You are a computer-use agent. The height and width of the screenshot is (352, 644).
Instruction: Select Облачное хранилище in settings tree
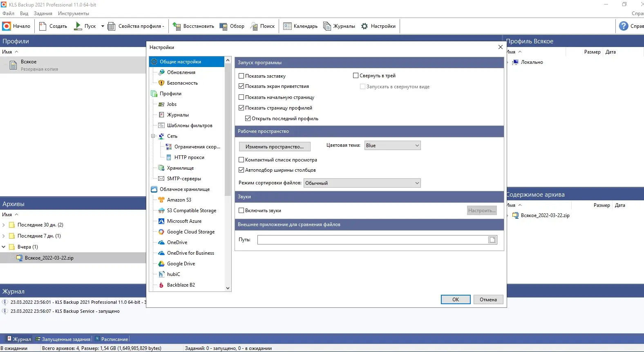tap(184, 189)
